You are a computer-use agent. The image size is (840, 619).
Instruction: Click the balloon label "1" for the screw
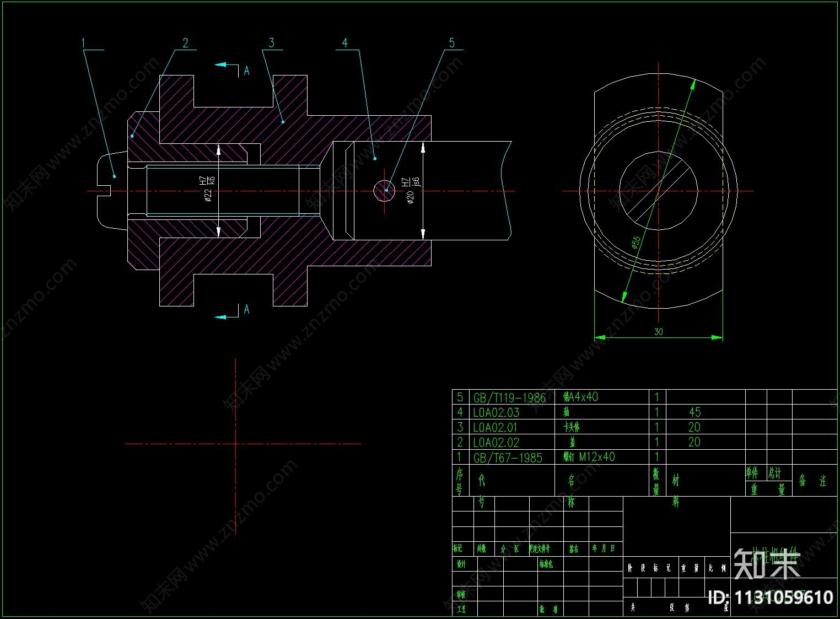click(x=84, y=42)
